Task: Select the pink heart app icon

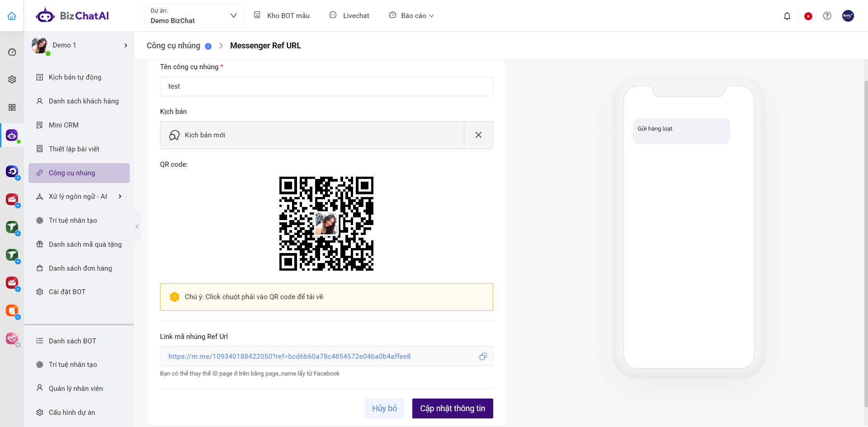Action: pyautogui.click(x=12, y=338)
